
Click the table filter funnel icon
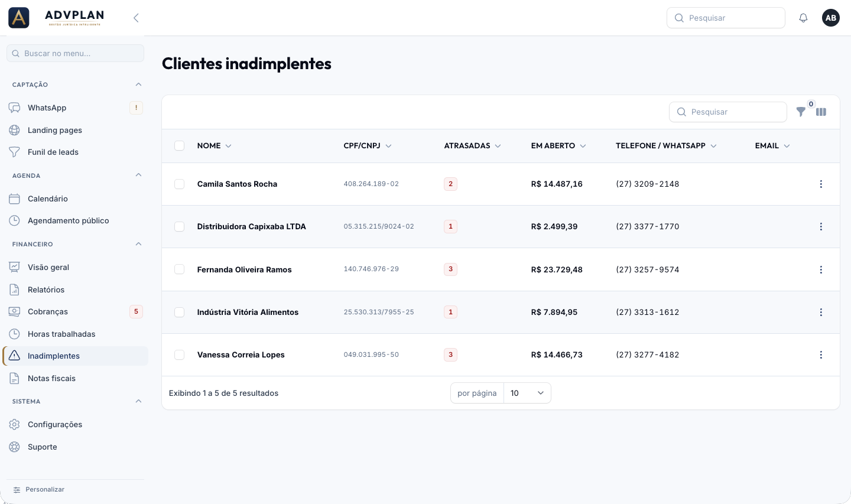point(801,112)
